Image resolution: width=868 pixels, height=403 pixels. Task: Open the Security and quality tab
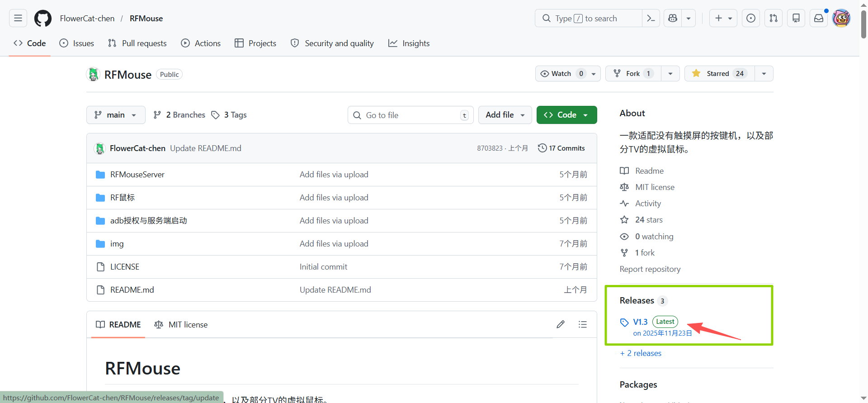(332, 43)
